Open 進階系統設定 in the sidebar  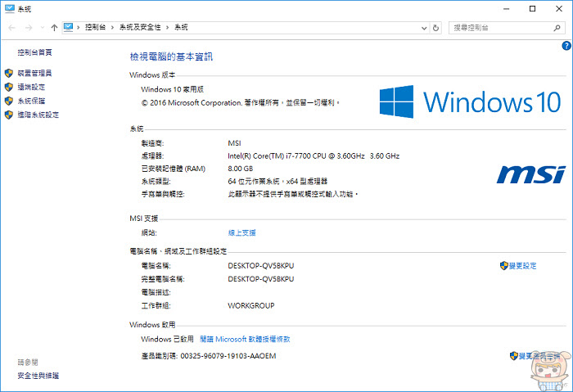click(x=38, y=115)
